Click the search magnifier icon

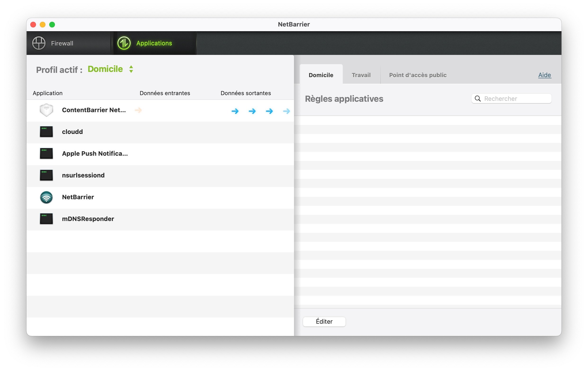[478, 99]
